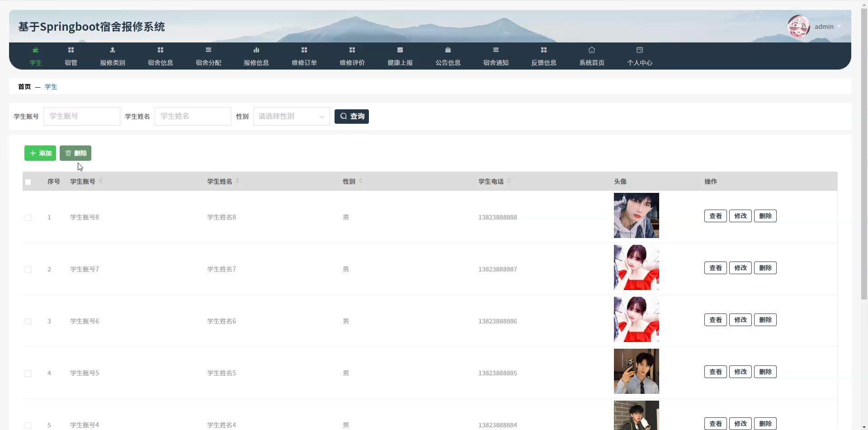
Task: Click the 学生账号4 cell
Action: (x=85, y=425)
